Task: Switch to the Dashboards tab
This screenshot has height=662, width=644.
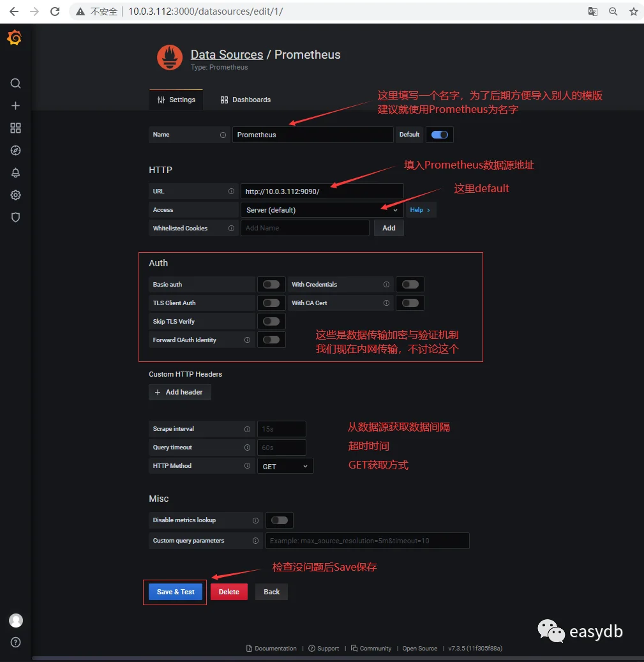Action: pos(246,100)
